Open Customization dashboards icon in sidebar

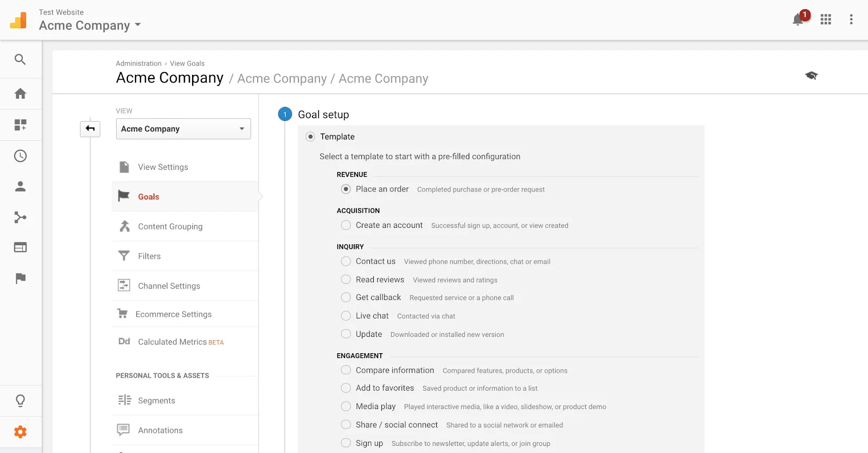(20, 125)
